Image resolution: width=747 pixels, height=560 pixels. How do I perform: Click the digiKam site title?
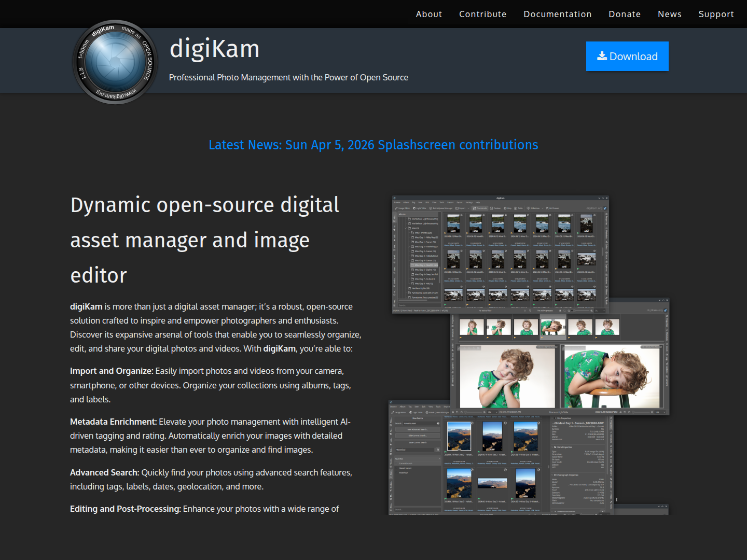pyautogui.click(x=214, y=49)
